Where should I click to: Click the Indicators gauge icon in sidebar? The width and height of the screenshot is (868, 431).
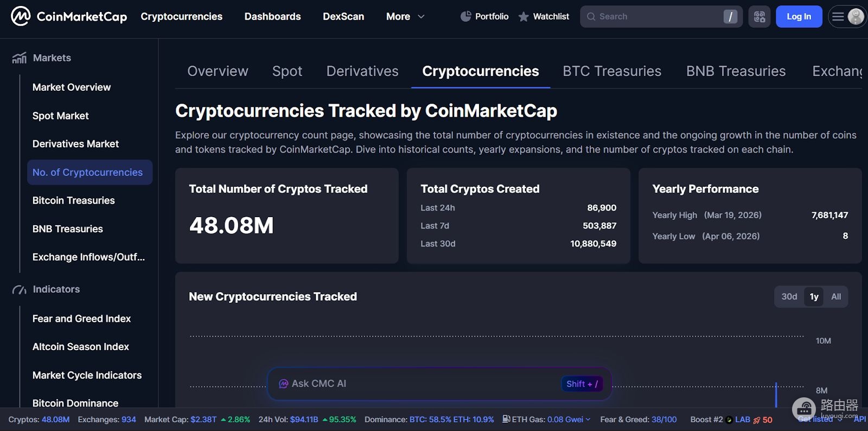(19, 289)
